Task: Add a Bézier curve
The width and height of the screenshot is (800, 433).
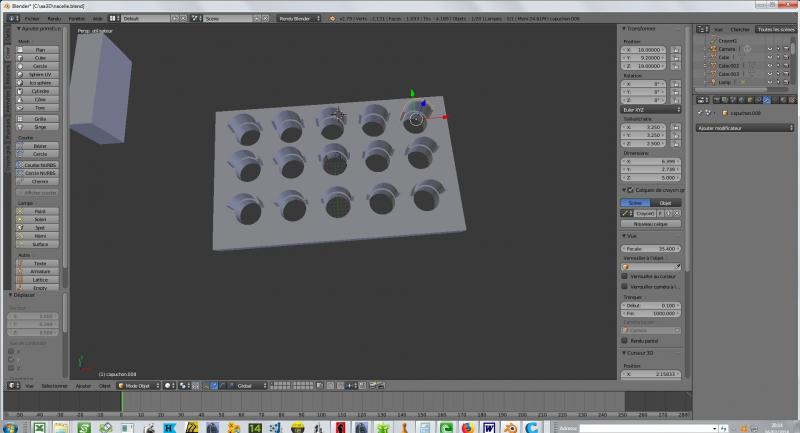Action: coord(40,146)
